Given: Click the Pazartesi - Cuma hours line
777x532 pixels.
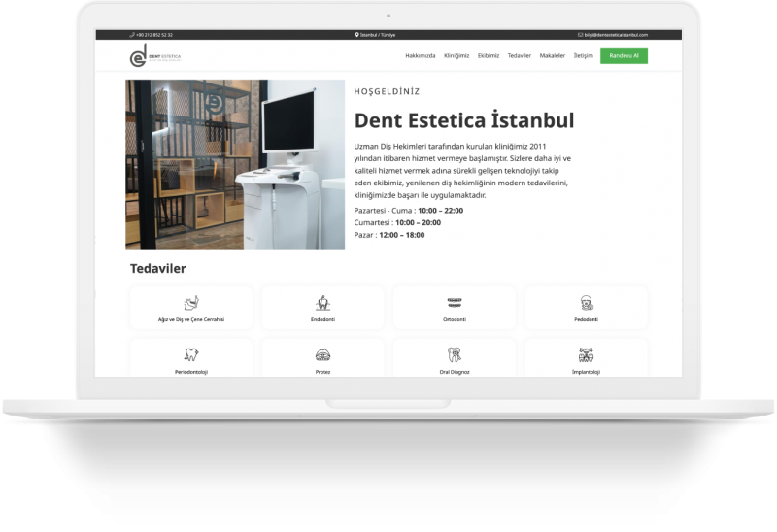Looking at the screenshot, I should (x=409, y=211).
